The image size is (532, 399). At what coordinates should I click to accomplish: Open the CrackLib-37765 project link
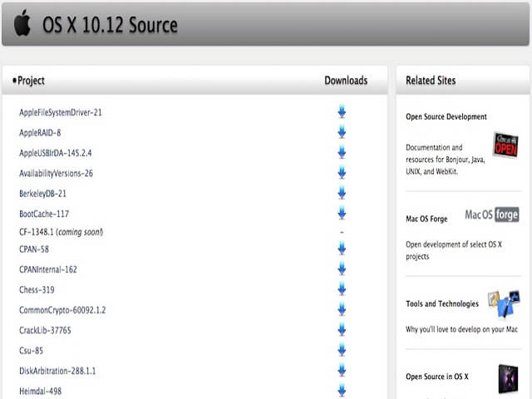coord(45,331)
